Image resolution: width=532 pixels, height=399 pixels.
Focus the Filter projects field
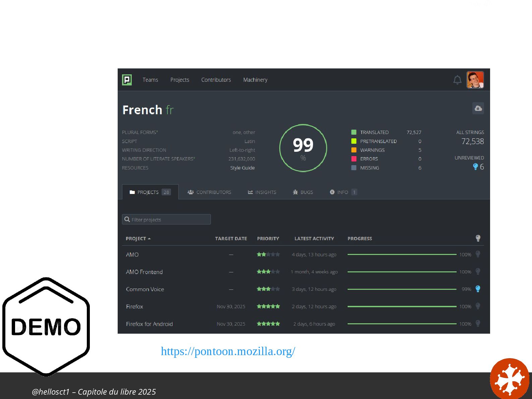(x=166, y=219)
